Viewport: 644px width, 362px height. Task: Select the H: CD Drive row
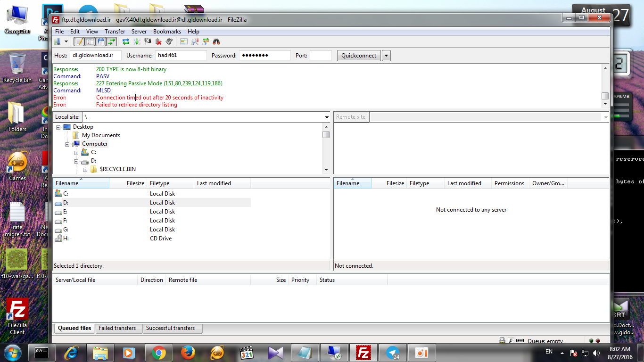pos(152,239)
